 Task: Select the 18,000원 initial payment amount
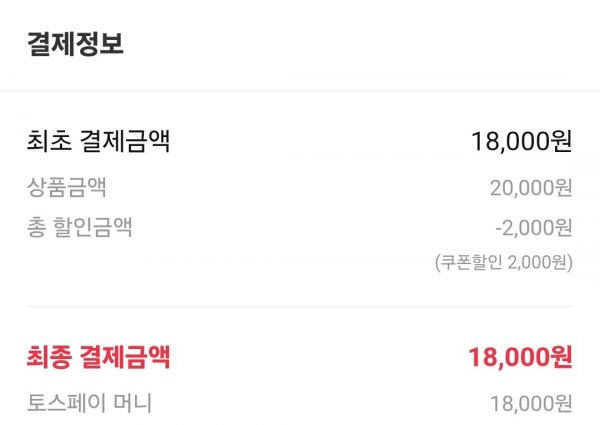click(x=522, y=141)
